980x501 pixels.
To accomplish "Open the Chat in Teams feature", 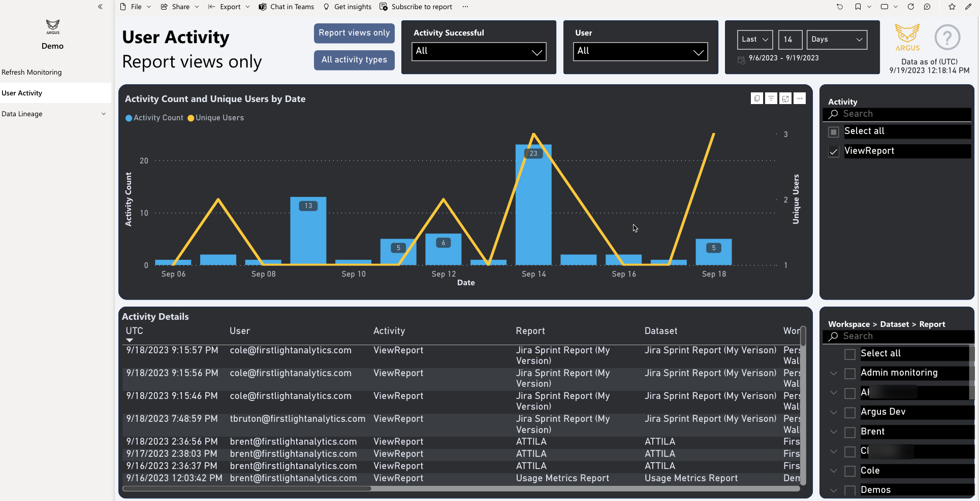I will click(286, 7).
